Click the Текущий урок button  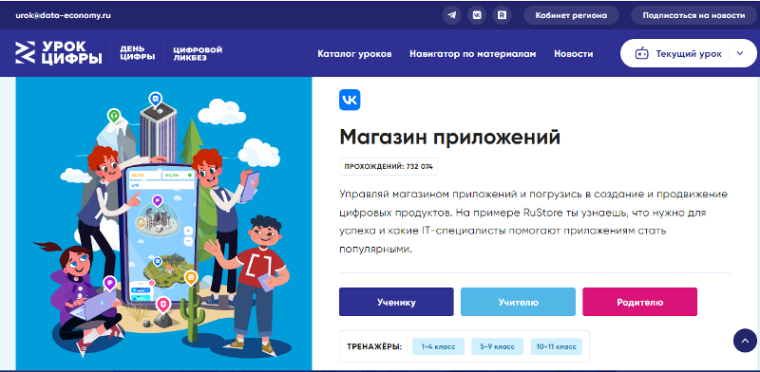(x=688, y=53)
